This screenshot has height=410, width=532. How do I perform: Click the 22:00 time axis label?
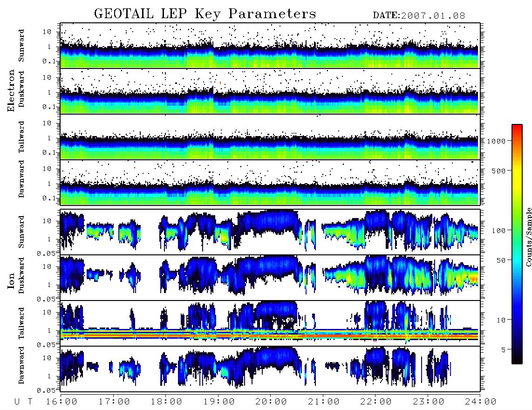376,402
